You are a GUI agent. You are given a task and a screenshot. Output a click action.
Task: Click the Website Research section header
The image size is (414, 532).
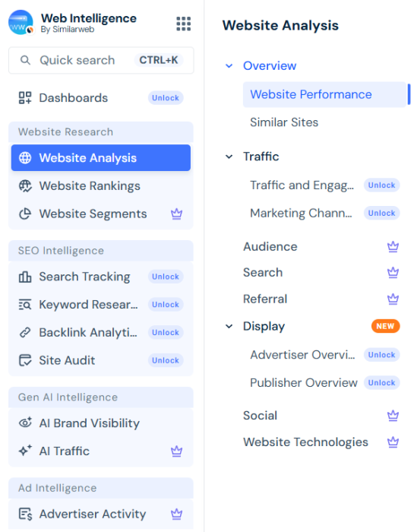coord(101,132)
